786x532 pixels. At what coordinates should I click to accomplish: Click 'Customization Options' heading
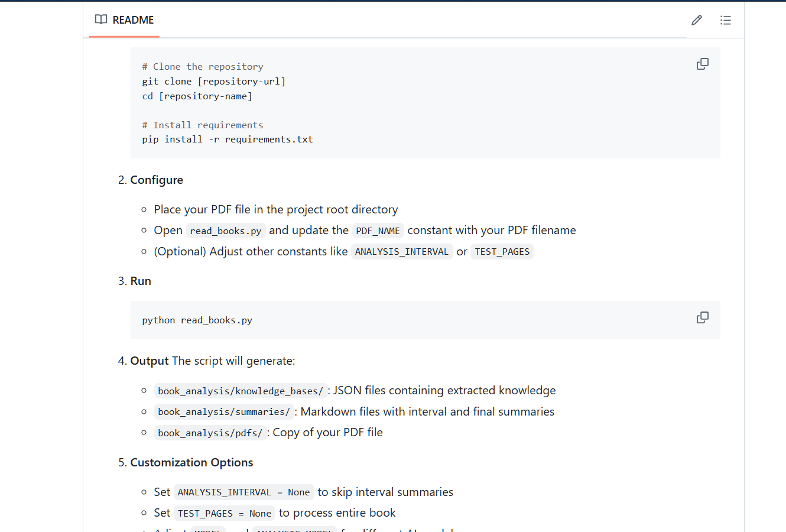coord(191,462)
